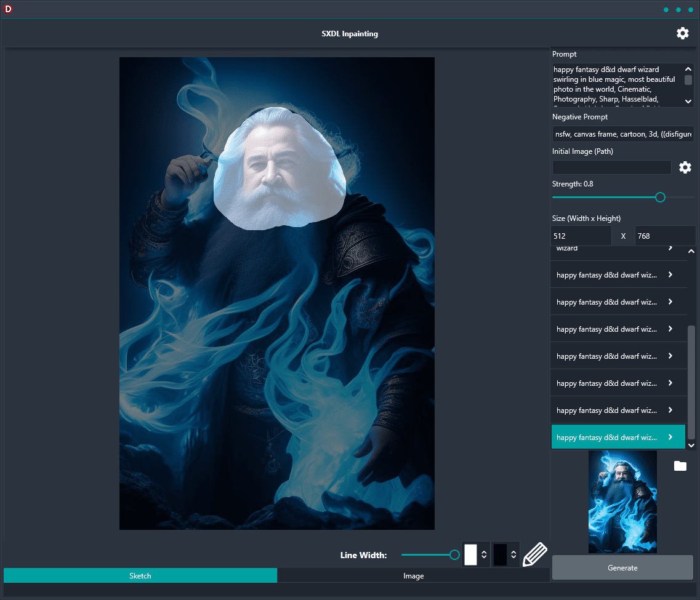Open the settings gear in the title bar
This screenshot has height=600, width=700.
682,33
